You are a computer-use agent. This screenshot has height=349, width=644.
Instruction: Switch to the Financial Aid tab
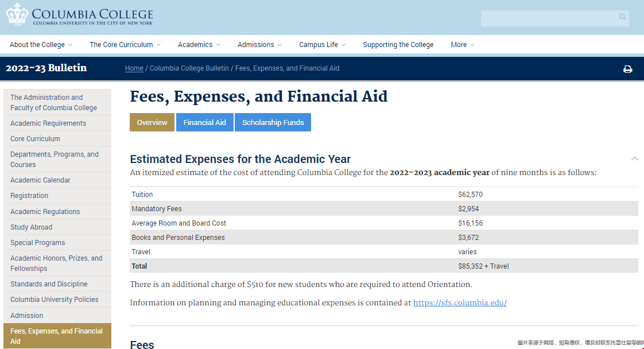[x=204, y=122]
